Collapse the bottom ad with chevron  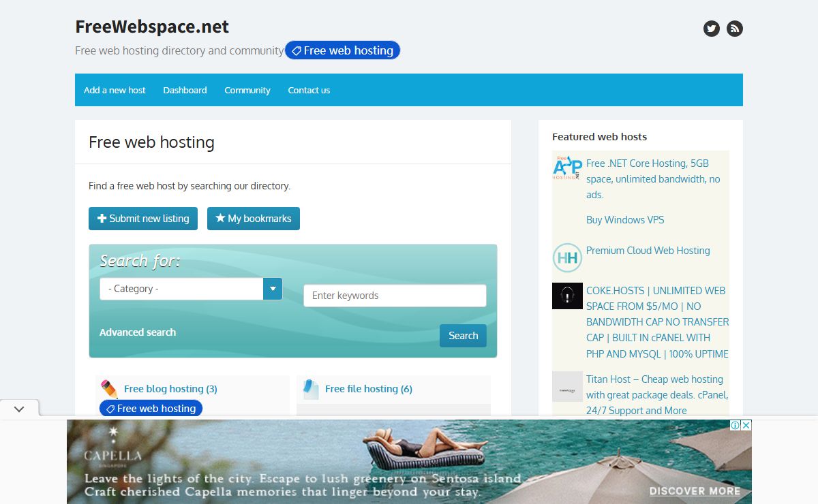click(x=19, y=409)
